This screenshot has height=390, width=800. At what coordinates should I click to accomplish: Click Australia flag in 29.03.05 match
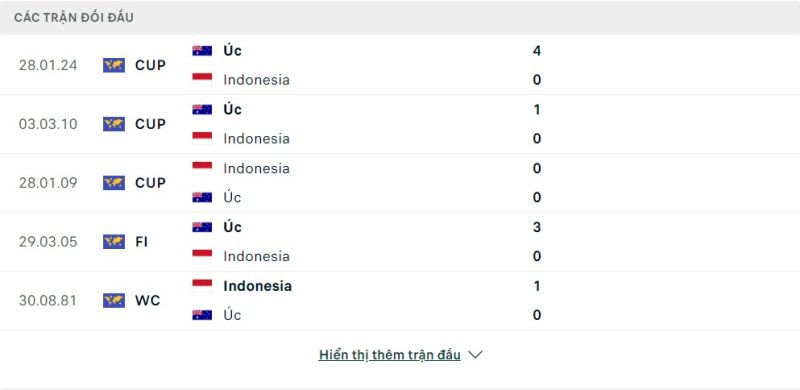(202, 227)
